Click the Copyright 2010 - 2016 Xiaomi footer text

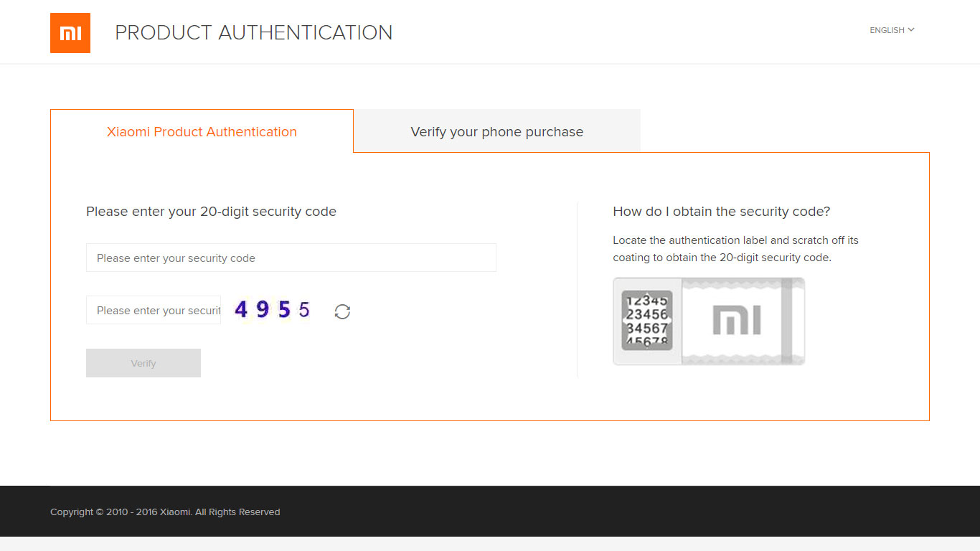click(165, 512)
